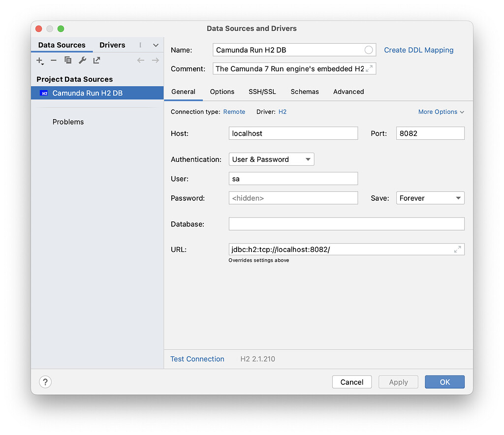Open the Authentication dropdown
Image resolution: width=504 pixels, height=435 pixels.
[x=271, y=159]
